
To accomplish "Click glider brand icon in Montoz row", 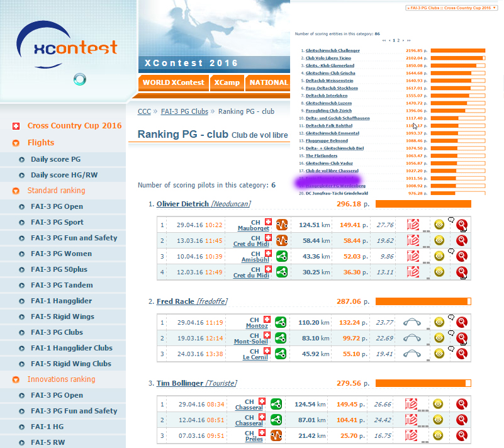I will [412, 322].
